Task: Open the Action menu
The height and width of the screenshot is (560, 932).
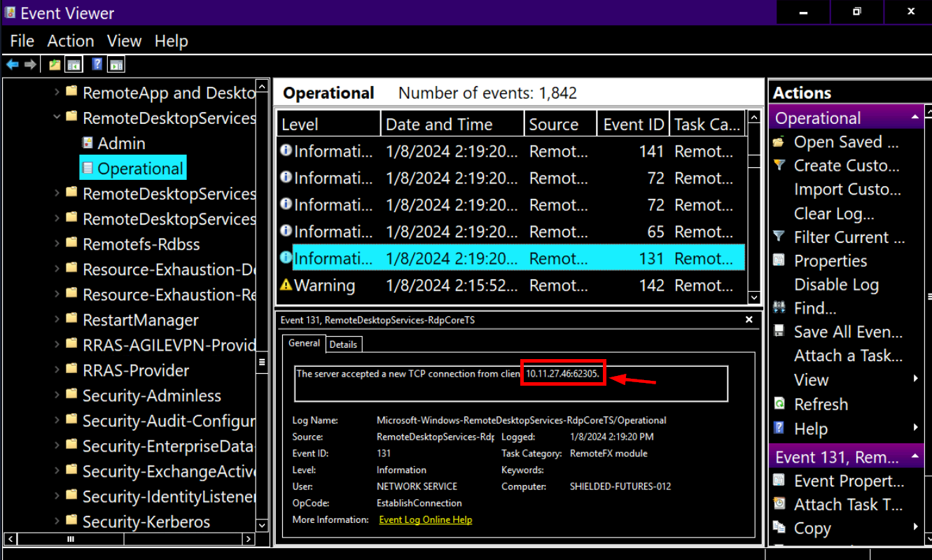Action: click(70, 41)
